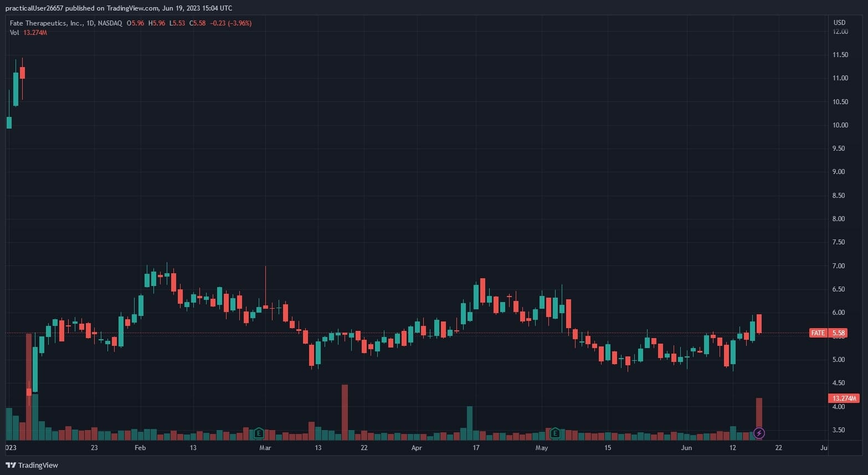Click the Jun label on the time axis
Screen dimensions: 868x475
(x=686, y=448)
